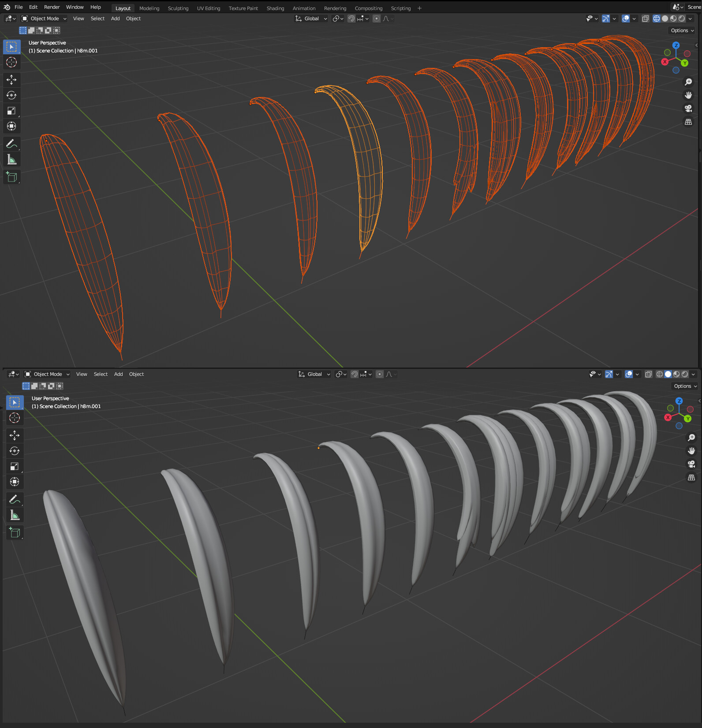Screen dimensions: 702x728
Task: Toggle show overlays button in wireframe viewport
Action: [626, 19]
